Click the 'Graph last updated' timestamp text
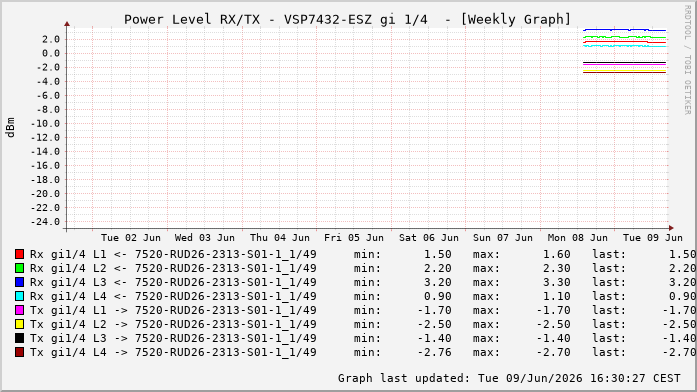697x392 pixels. tap(509, 378)
